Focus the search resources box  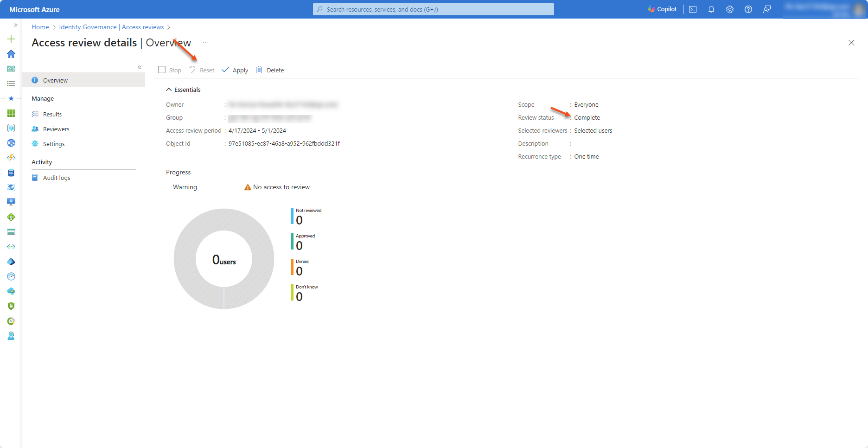(x=434, y=9)
